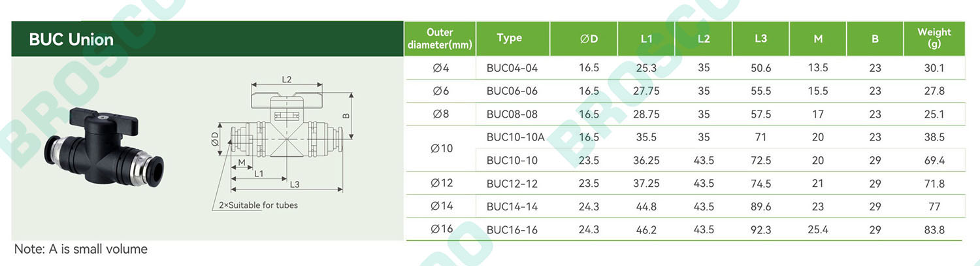Click the BUC Union title banner
This screenshot has width=980, height=266.
(206, 39)
